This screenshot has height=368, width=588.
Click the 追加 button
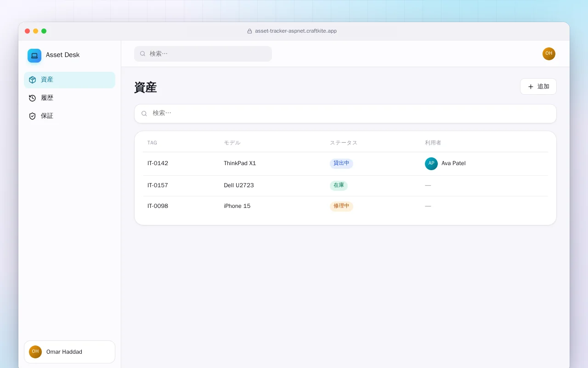(538, 86)
